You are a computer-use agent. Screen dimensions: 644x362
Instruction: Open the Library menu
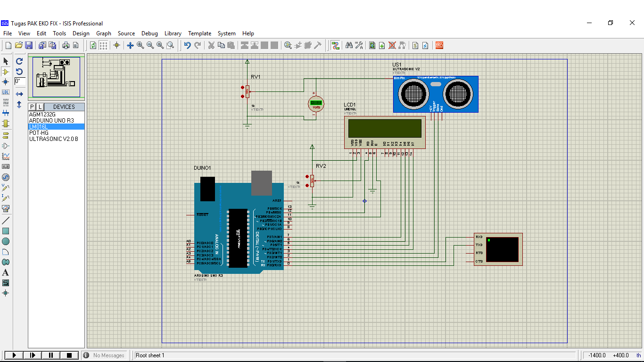[173, 33]
